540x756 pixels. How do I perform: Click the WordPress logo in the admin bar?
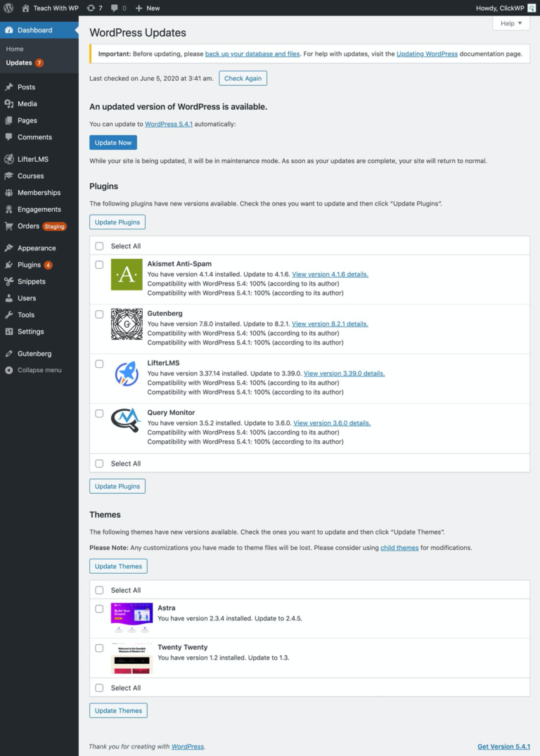point(8,8)
